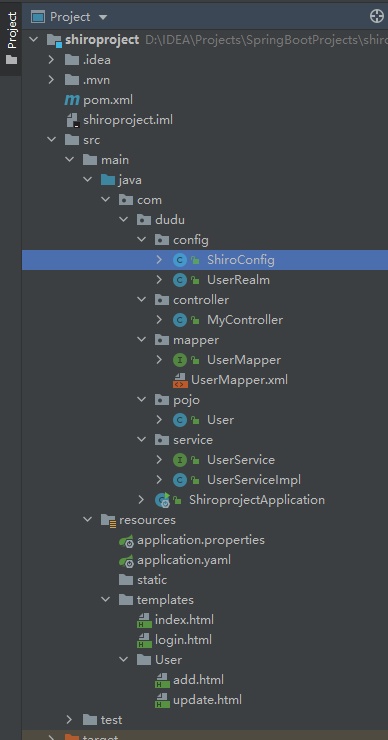Screen dimensions: 388x740
Task: Click the ShiroprojectApplication runnable class icon
Action: [163, 500]
